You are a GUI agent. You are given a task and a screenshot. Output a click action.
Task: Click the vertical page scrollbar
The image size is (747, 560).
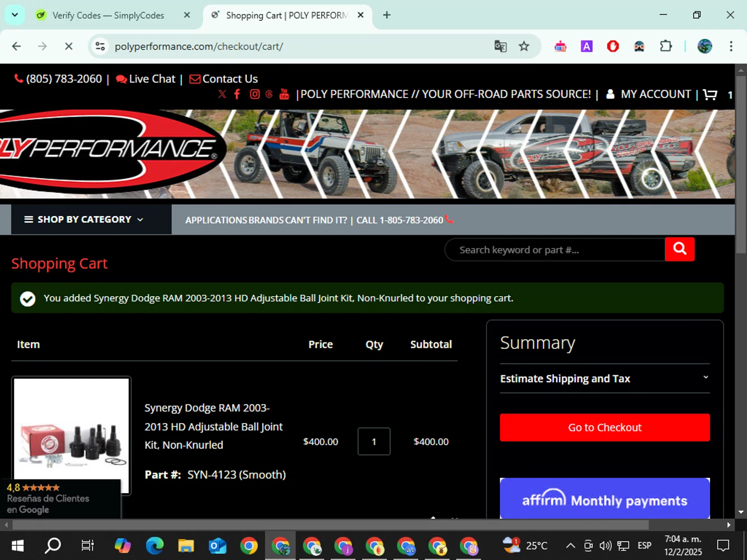tap(741, 165)
